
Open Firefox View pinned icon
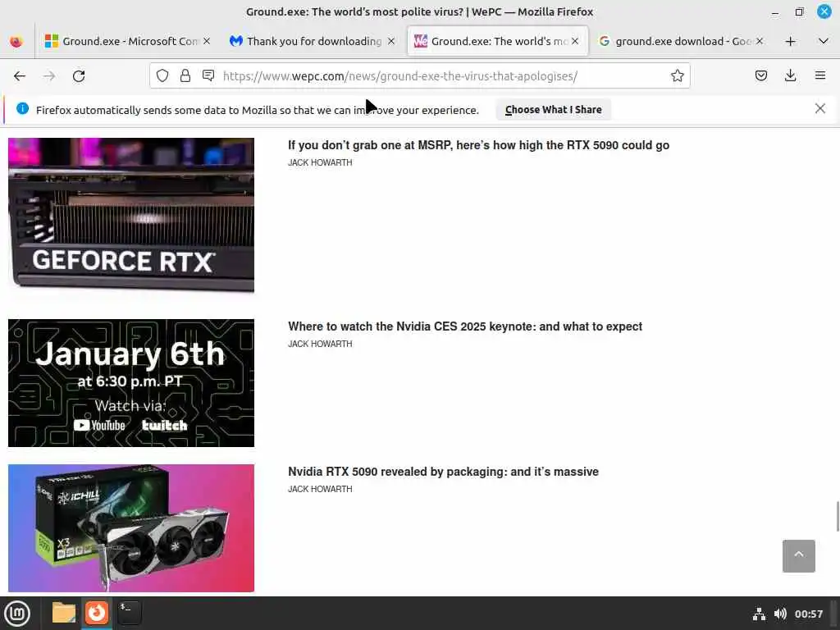pos(16,41)
